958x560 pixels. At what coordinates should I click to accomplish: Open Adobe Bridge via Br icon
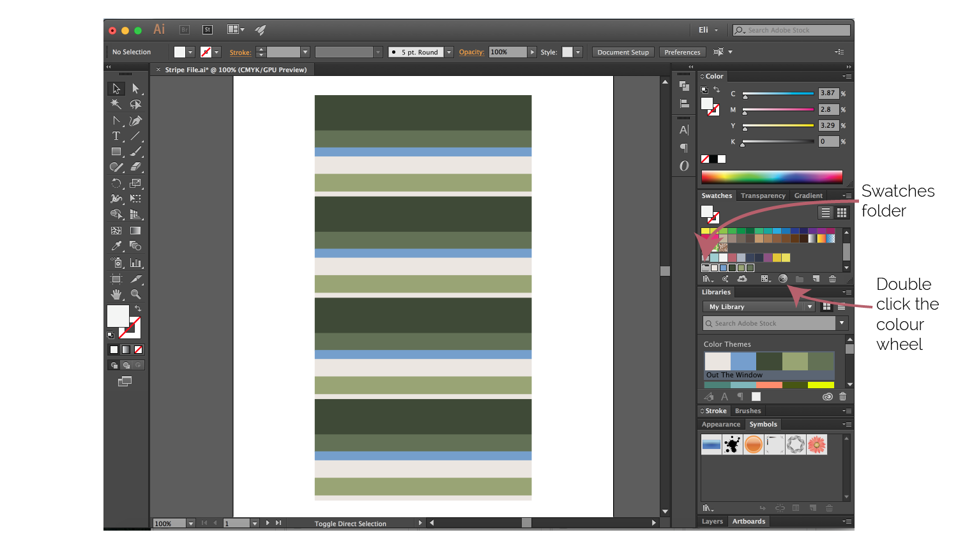(185, 29)
